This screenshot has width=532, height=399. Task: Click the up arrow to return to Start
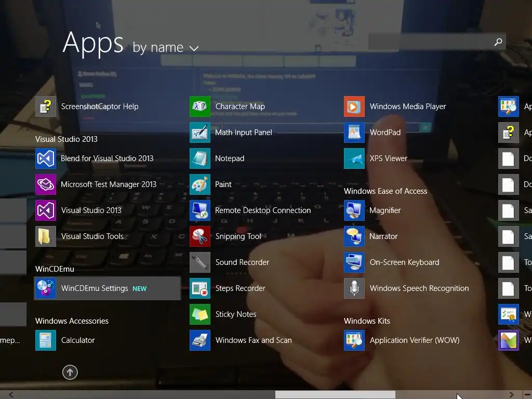click(x=70, y=372)
